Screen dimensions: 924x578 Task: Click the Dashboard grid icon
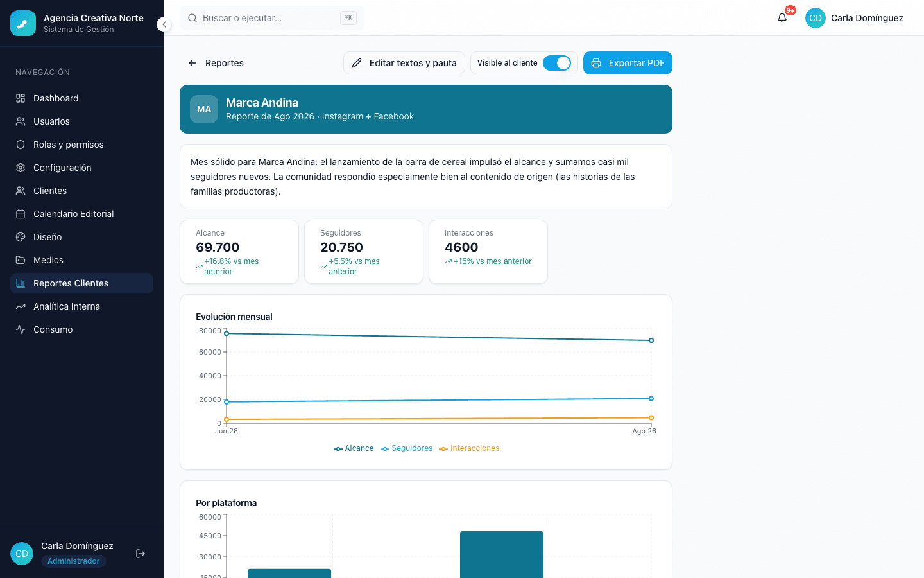[x=21, y=98]
